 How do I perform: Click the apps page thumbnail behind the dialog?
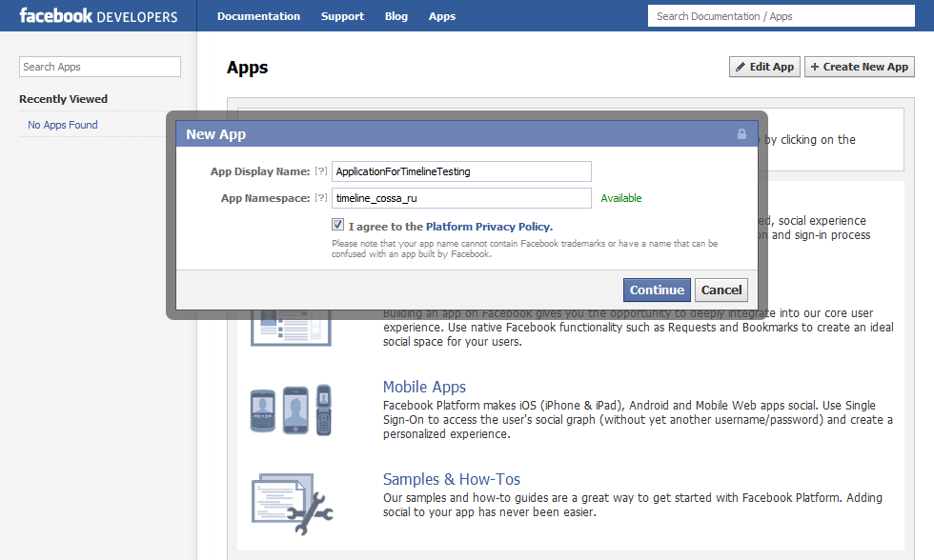click(291, 328)
